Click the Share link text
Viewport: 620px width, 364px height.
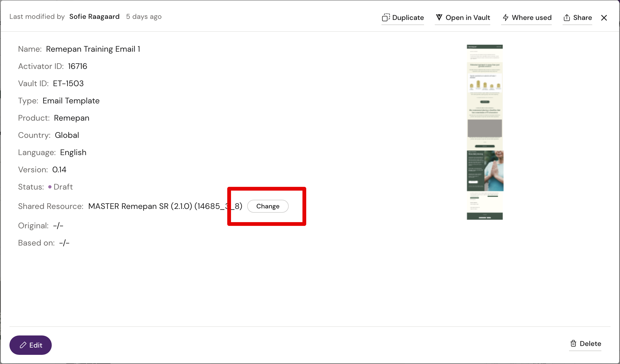point(583,17)
